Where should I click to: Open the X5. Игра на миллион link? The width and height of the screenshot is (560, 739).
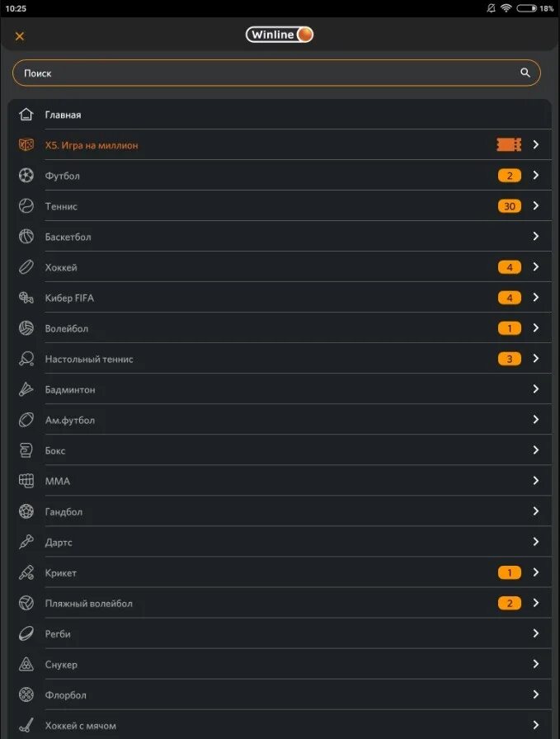[x=92, y=145]
